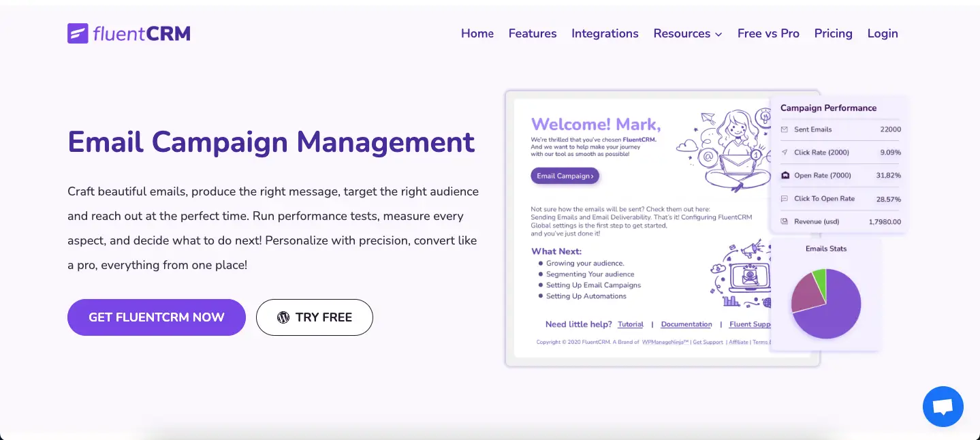Click the GET FLUENTCRM NOW button
Viewport: 980px width, 440px height.
[x=157, y=317]
